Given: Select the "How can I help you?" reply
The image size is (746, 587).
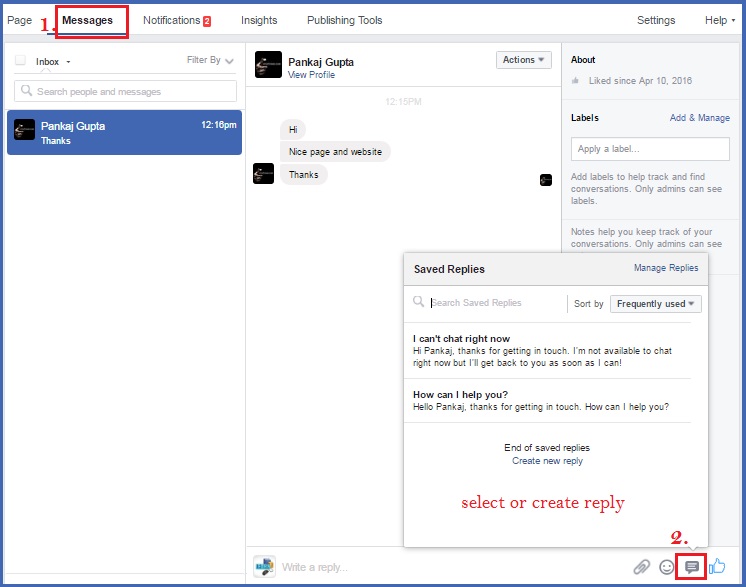Looking at the screenshot, I should tap(547, 401).
